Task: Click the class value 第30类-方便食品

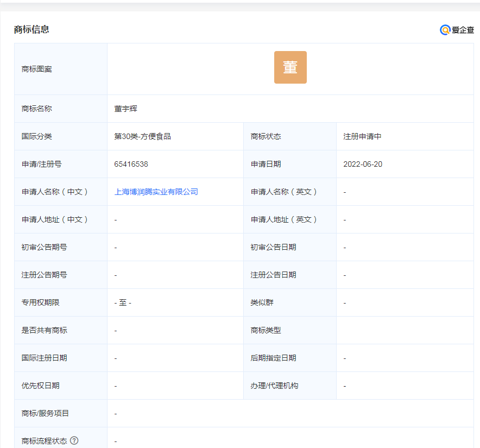Action: tap(142, 136)
